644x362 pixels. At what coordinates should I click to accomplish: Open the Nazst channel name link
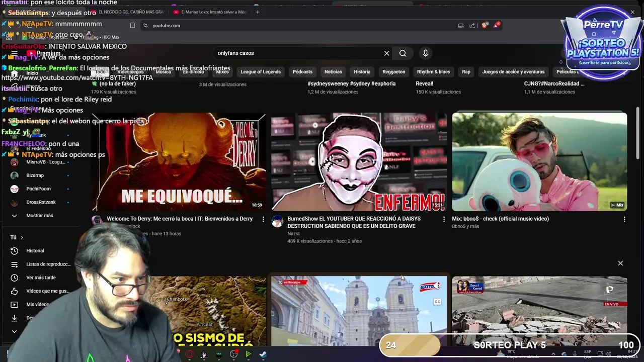coord(293,234)
